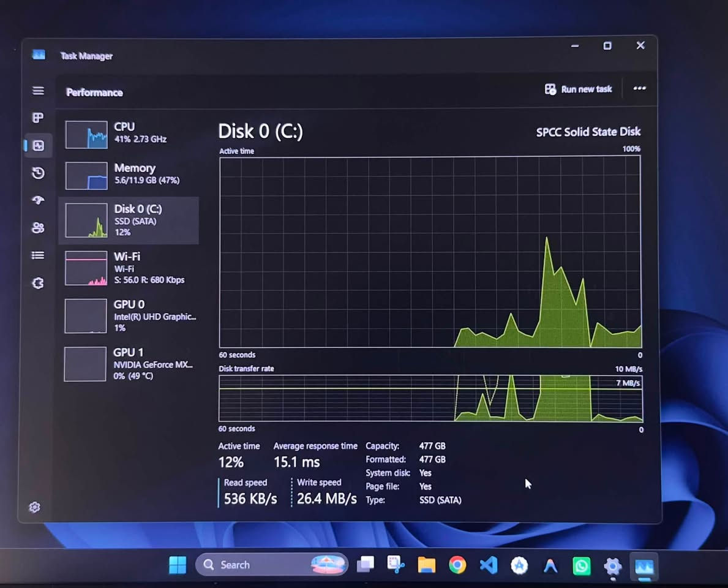
Task: Open the Details list icon
Action: tap(38, 255)
